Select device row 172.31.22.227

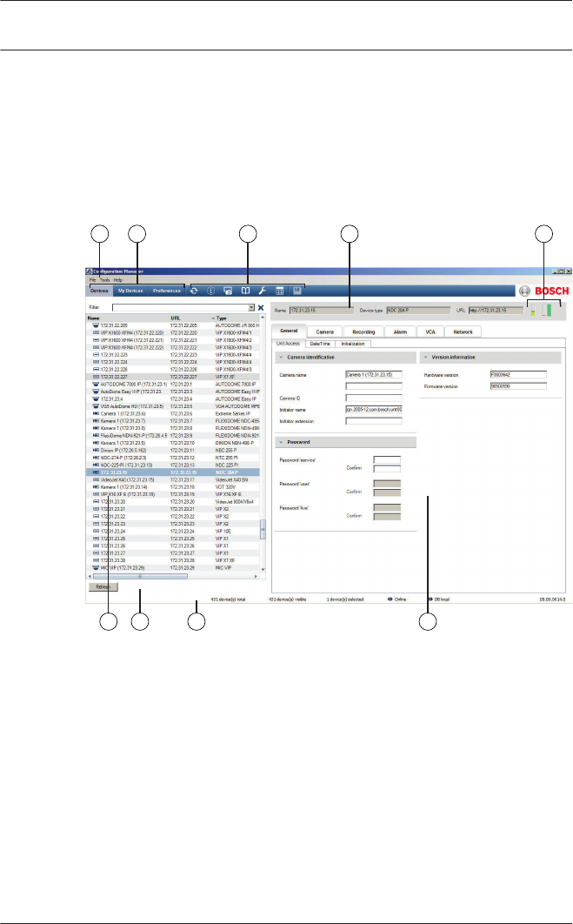[173, 377]
